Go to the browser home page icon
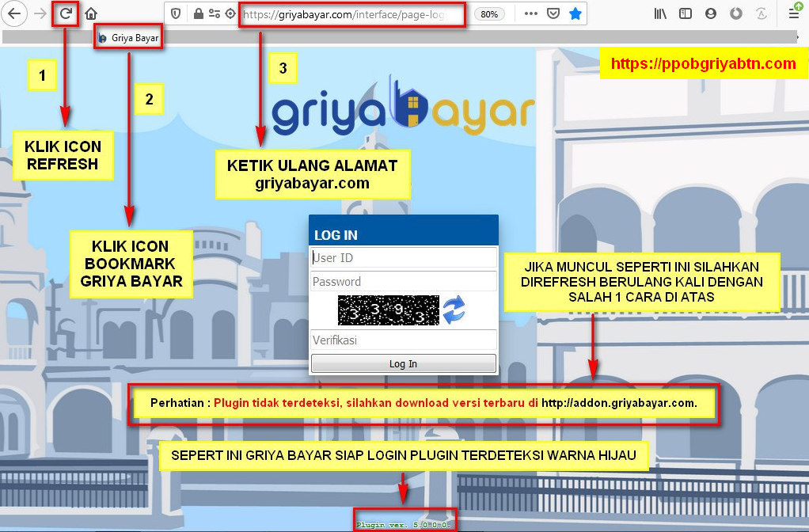 (x=91, y=13)
